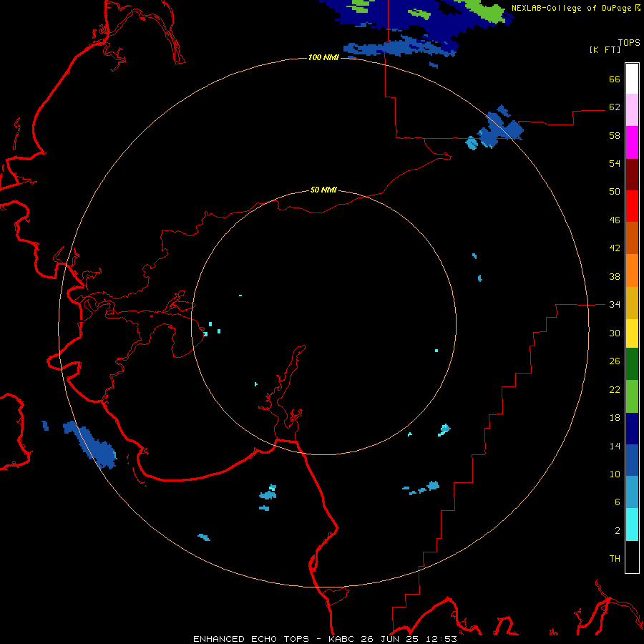Select the bright red legend swatch
The width and height of the screenshot is (644, 644).
point(632,206)
